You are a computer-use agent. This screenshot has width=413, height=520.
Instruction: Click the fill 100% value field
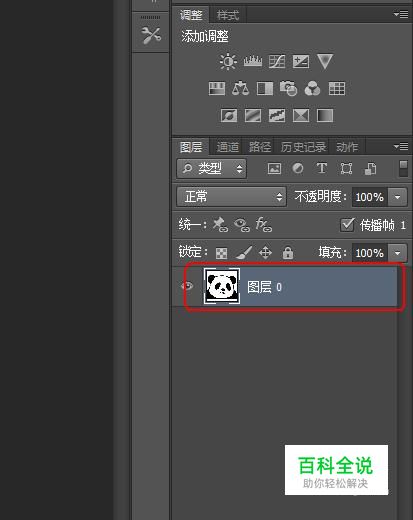click(370, 253)
